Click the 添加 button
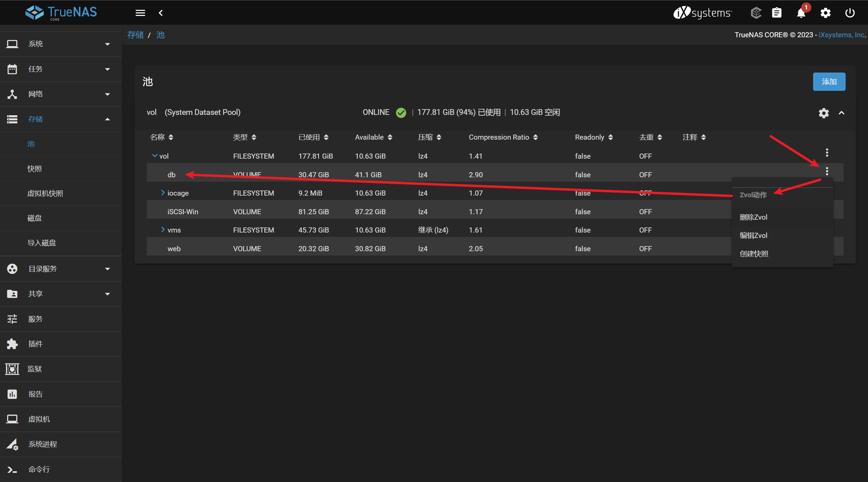The width and height of the screenshot is (868, 482). coord(829,82)
